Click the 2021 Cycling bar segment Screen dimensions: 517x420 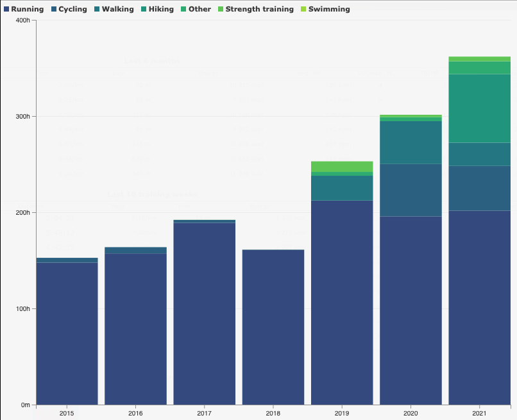click(x=479, y=188)
